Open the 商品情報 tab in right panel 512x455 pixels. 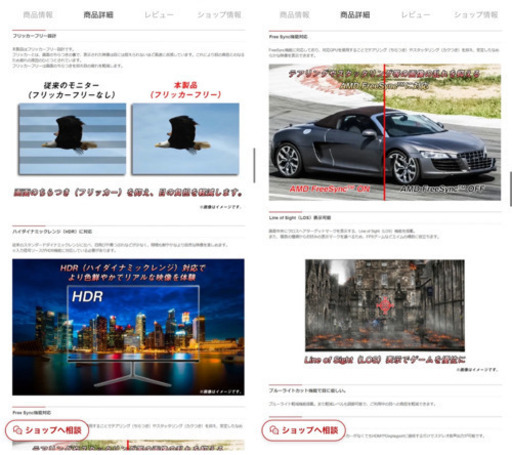coord(295,15)
